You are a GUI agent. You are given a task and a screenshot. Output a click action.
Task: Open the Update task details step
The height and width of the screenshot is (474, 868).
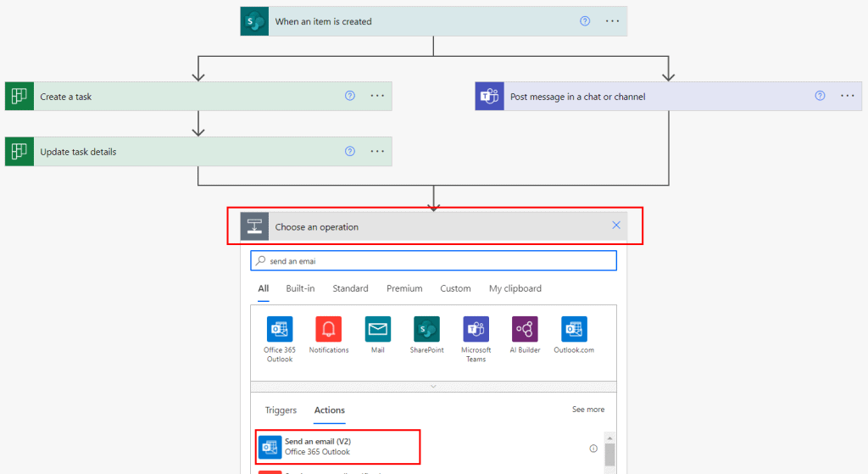tap(198, 152)
